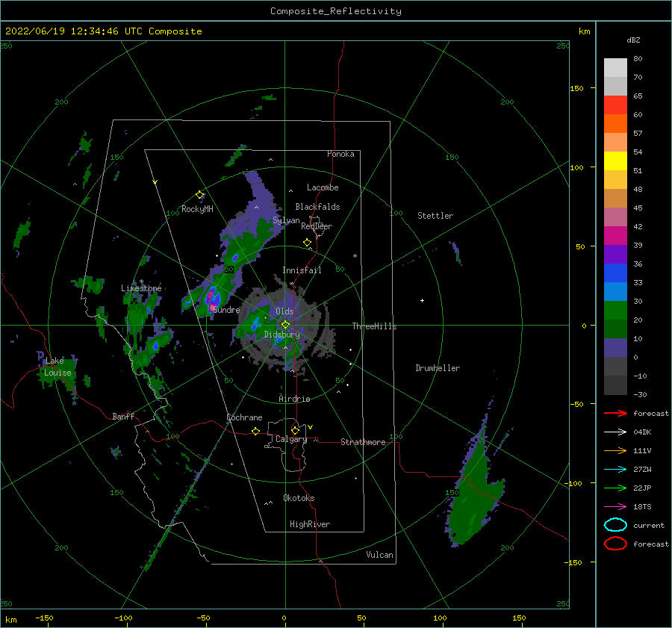
Task: Click the bright yellow swatch between 54 and 51
Action: (x=615, y=161)
